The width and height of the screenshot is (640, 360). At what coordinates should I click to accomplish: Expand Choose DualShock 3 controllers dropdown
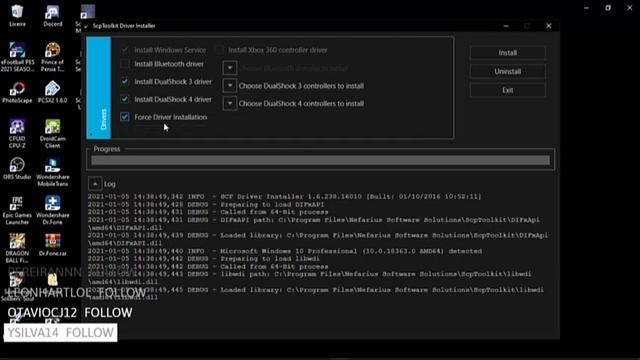[230, 86]
